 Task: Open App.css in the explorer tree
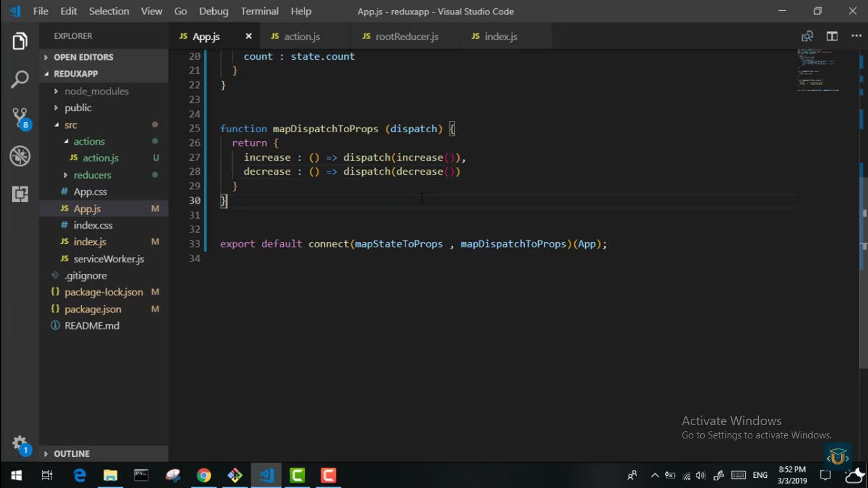pos(90,192)
